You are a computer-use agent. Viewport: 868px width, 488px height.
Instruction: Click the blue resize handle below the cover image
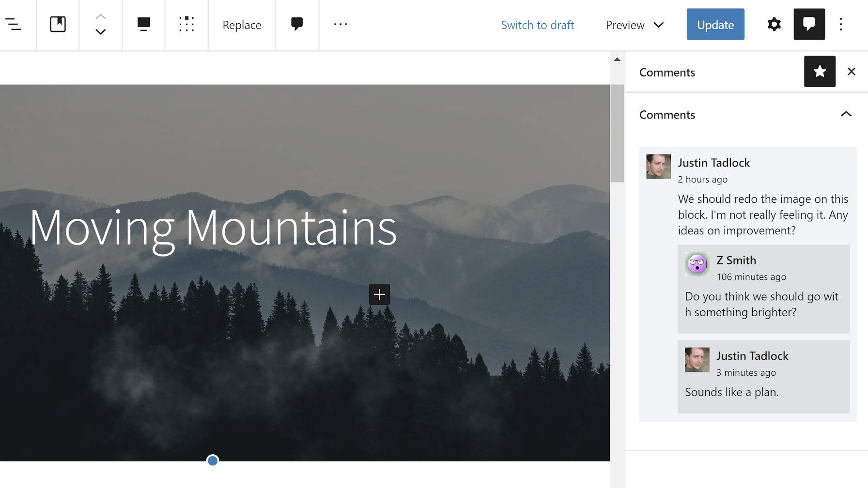(x=212, y=461)
